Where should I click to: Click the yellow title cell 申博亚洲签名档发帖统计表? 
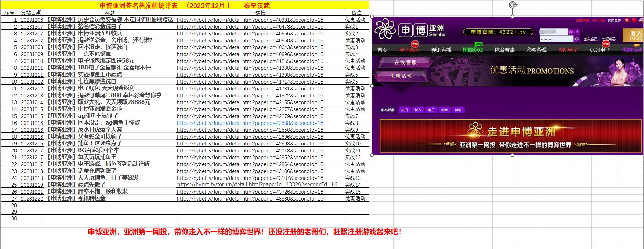[x=184, y=5]
